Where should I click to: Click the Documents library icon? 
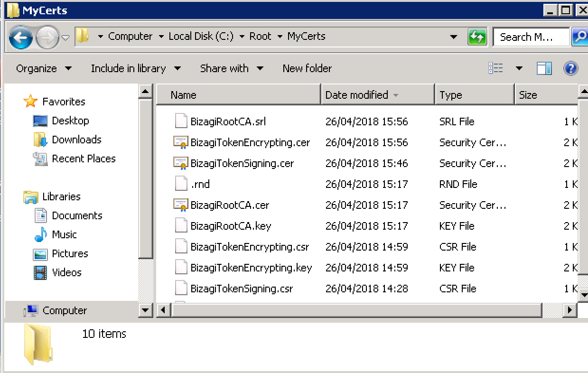[x=41, y=215]
